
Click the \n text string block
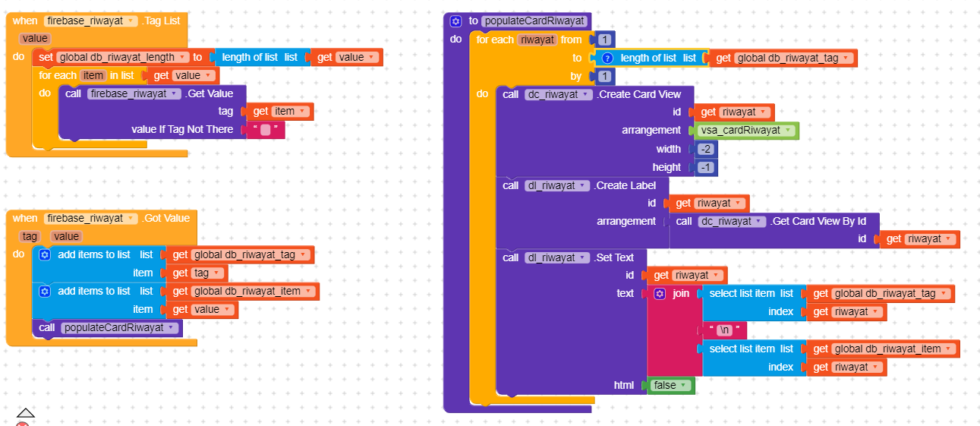725,330
